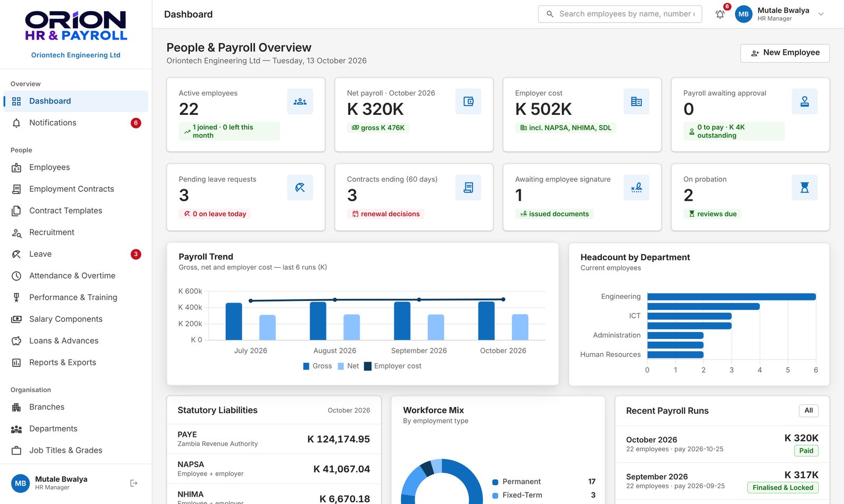Open Recruitment page from sidebar
Image resolution: width=844 pixels, height=504 pixels.
76,232
